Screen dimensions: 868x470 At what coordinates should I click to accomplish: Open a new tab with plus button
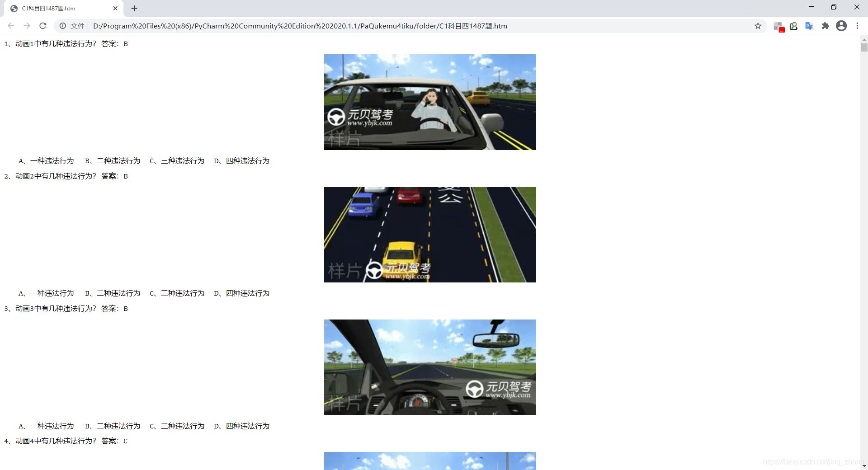click(134, 8)
